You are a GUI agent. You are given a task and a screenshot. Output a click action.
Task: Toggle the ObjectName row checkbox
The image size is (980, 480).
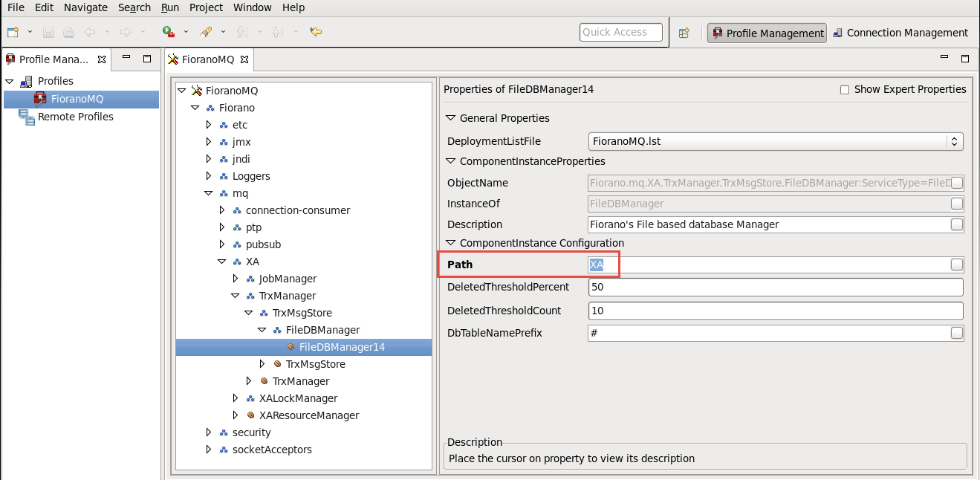tap(957, 183)
